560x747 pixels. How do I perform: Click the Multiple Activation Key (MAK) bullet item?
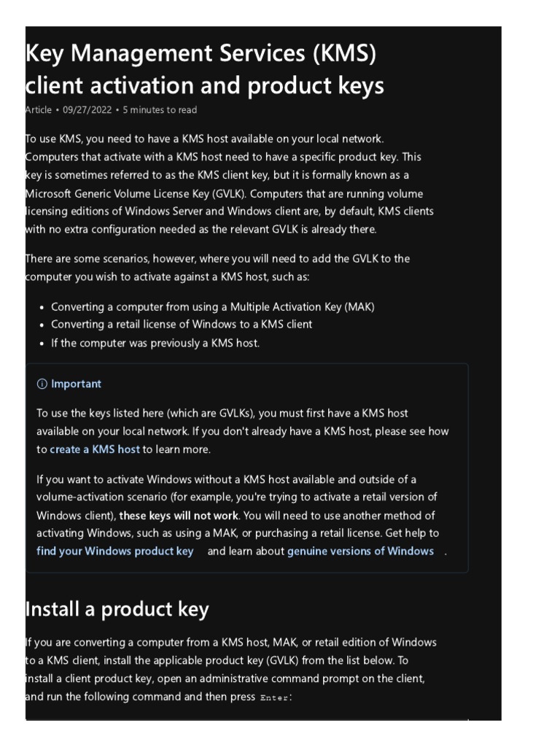(x=212, y=307)
